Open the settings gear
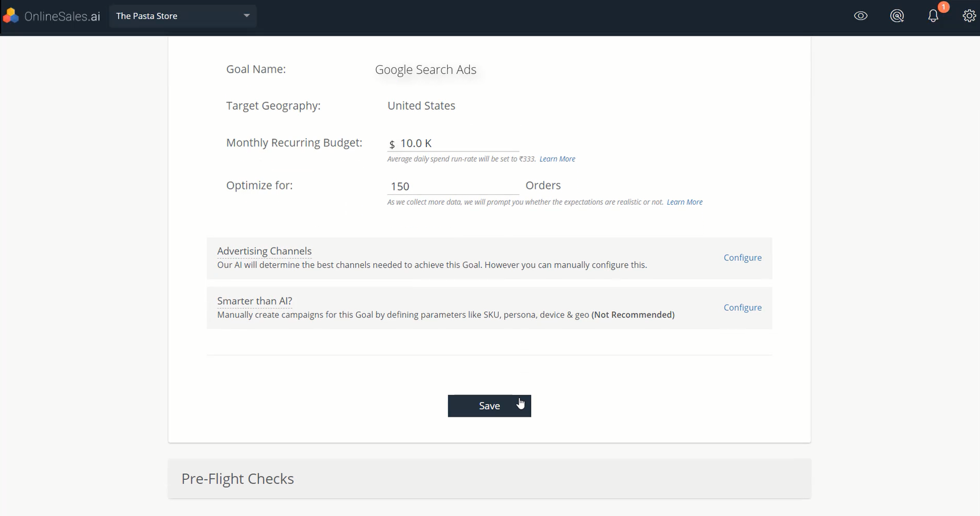980x516 pixels. [x=969, y=16]
